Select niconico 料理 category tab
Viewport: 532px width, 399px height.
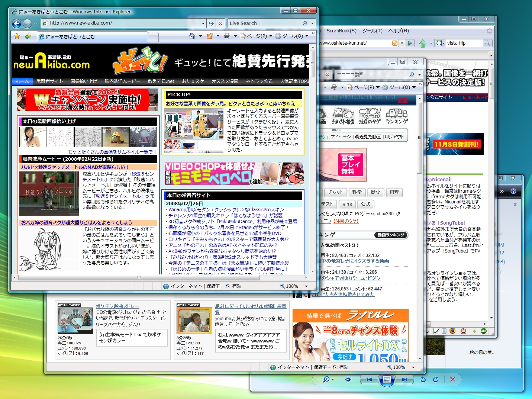394,192
